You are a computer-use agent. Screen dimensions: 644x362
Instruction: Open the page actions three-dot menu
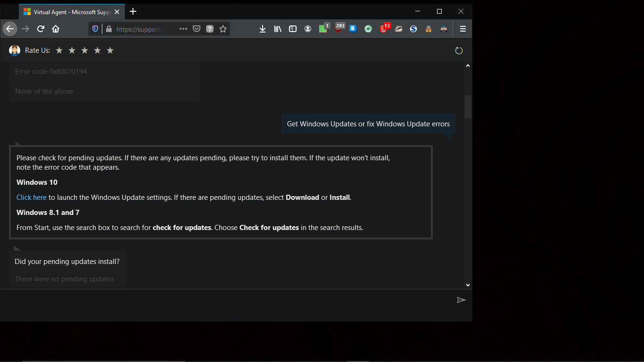(183, 29)
